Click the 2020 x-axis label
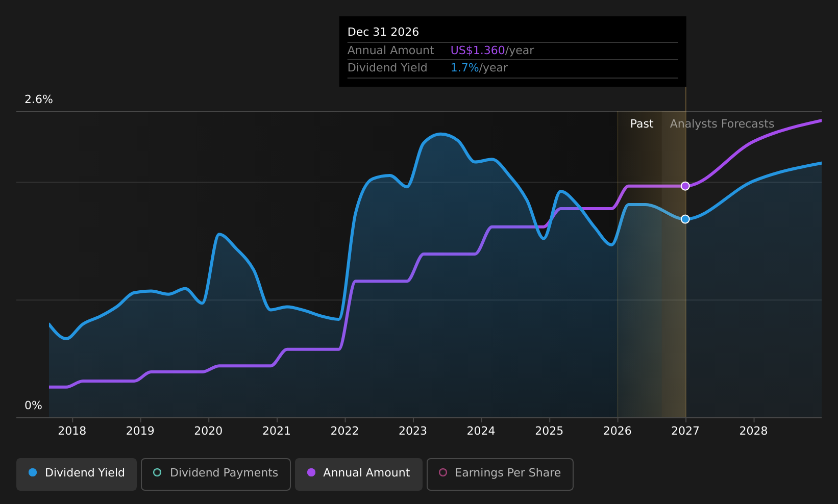Screen dimensions: 838x504 click(x=208, y=431)
